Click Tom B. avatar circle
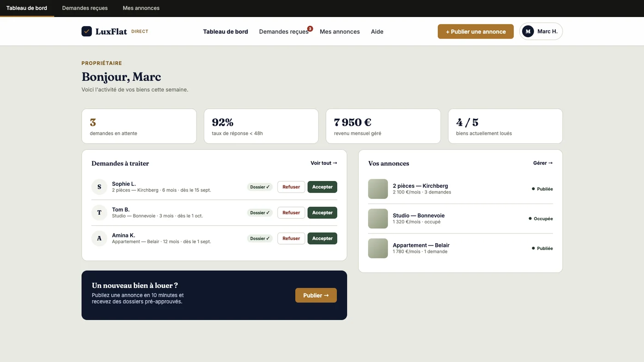This screenshot has width=644, height=362. coord(99,213)
